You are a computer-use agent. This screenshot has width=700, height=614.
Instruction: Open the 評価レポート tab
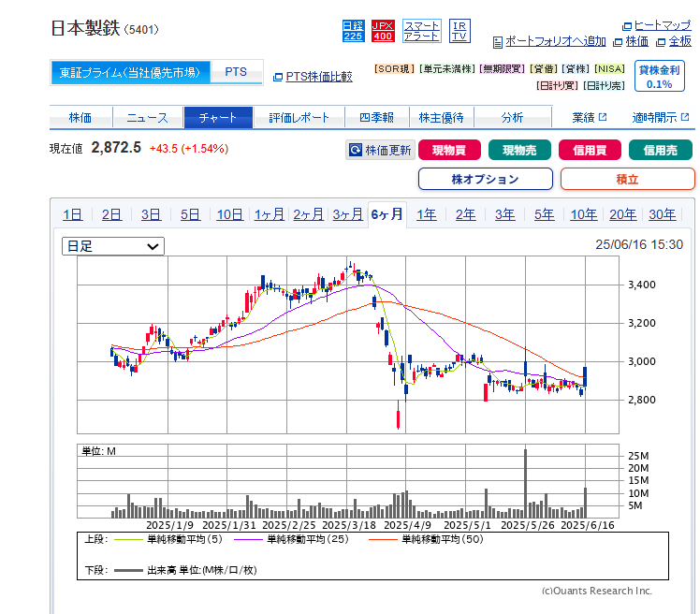[x=299, y=117]
